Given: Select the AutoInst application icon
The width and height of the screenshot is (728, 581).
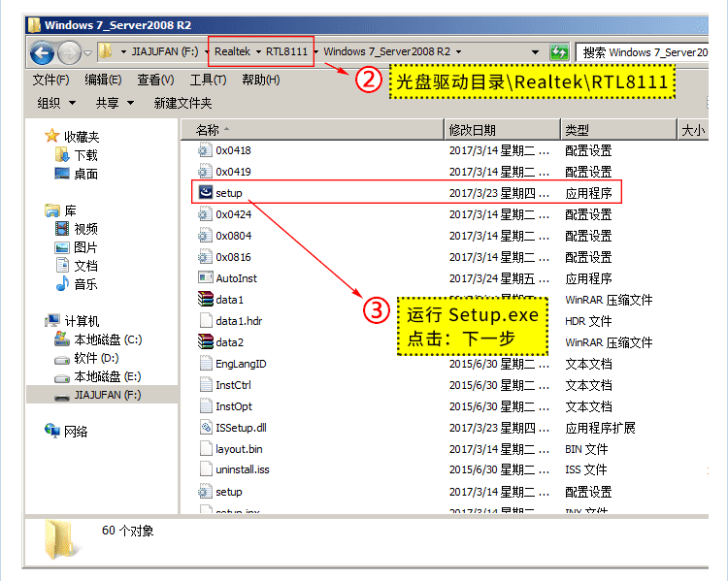Looking at the screenshot, I should coord(205,277).
